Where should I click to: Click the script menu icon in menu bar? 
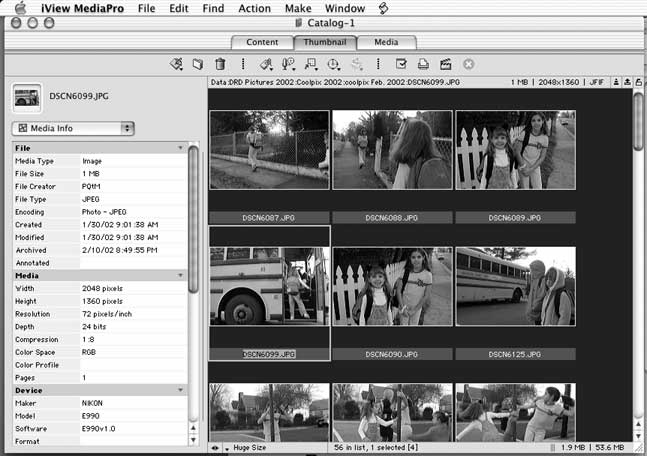[x=384, y=8]
